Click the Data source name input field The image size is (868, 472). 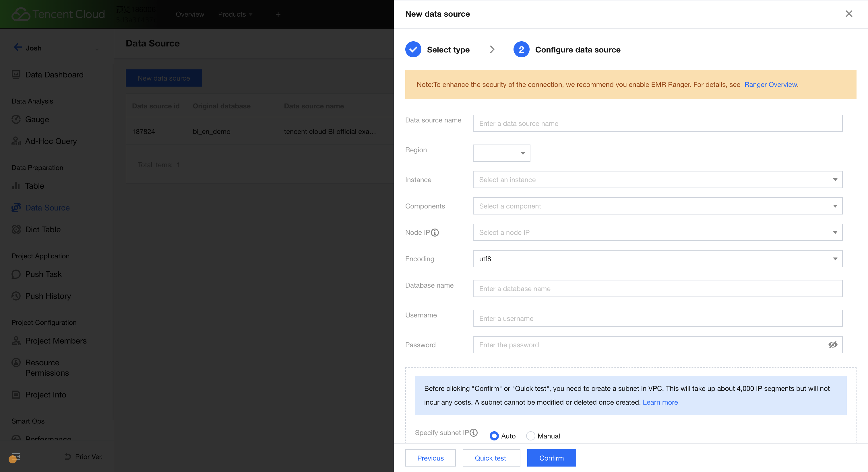[x=657, y=124]
